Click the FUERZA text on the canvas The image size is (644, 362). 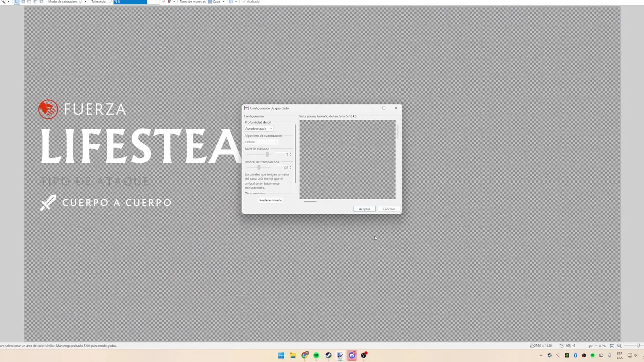click(x=95, y=109)
